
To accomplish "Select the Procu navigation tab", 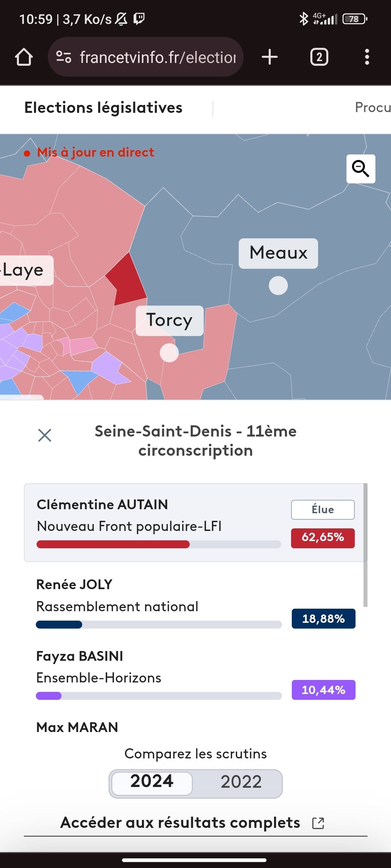I will [x=373, y=107].
